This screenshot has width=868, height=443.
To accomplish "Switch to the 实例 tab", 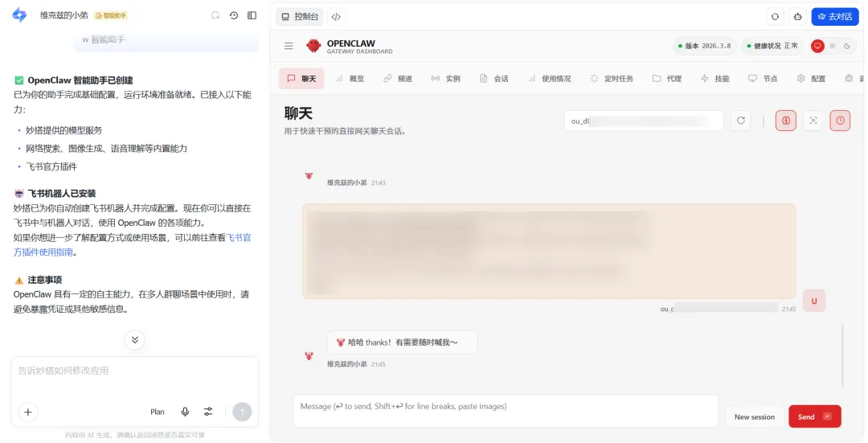I will click(445, 79).
